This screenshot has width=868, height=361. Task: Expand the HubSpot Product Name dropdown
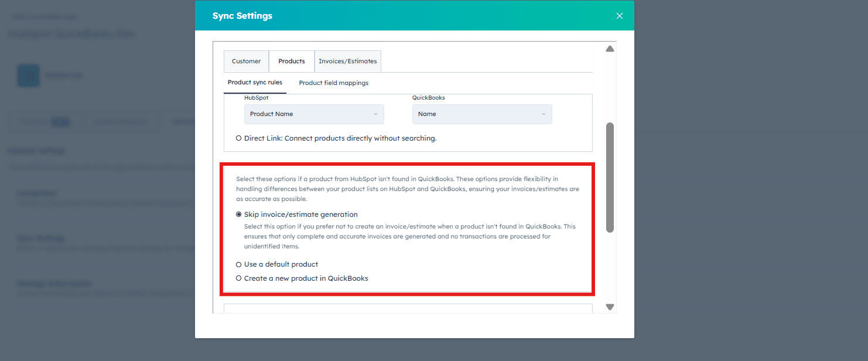(314, 114)
